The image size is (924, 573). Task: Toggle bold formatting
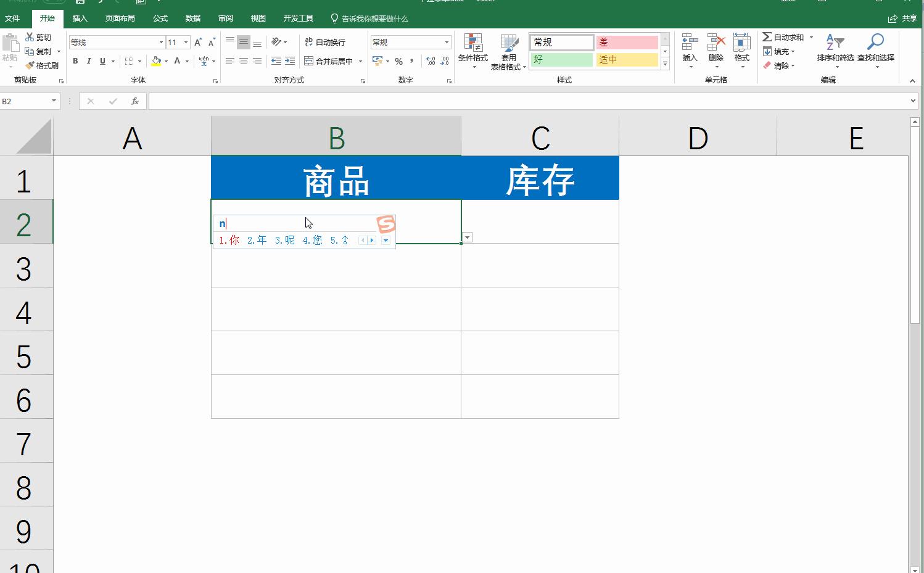tap(75, 61)
